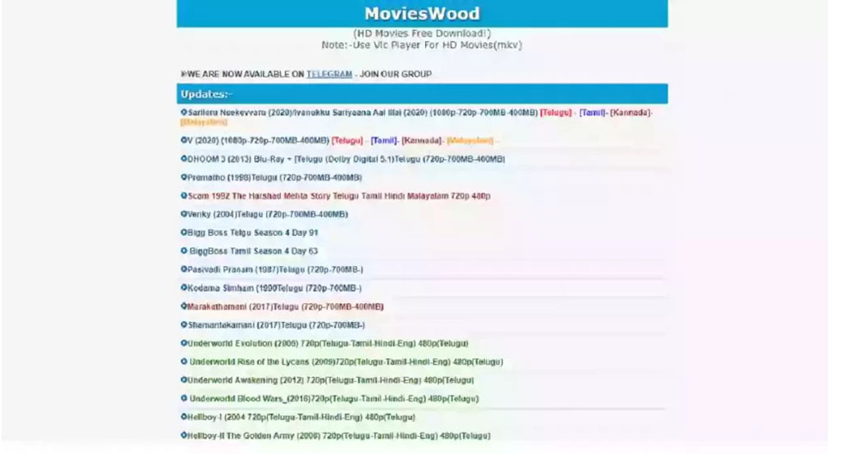Choose the Telugu tag for V (2020)

347,141
